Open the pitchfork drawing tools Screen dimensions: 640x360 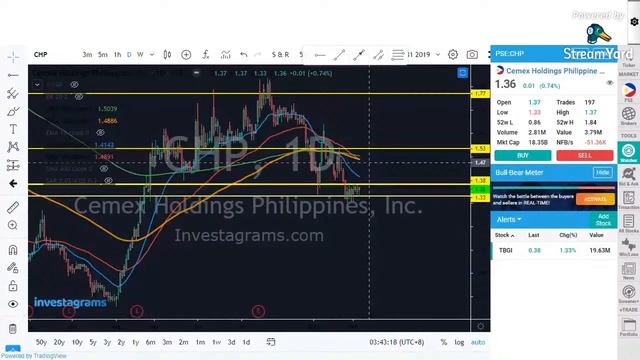coord(13,93)
